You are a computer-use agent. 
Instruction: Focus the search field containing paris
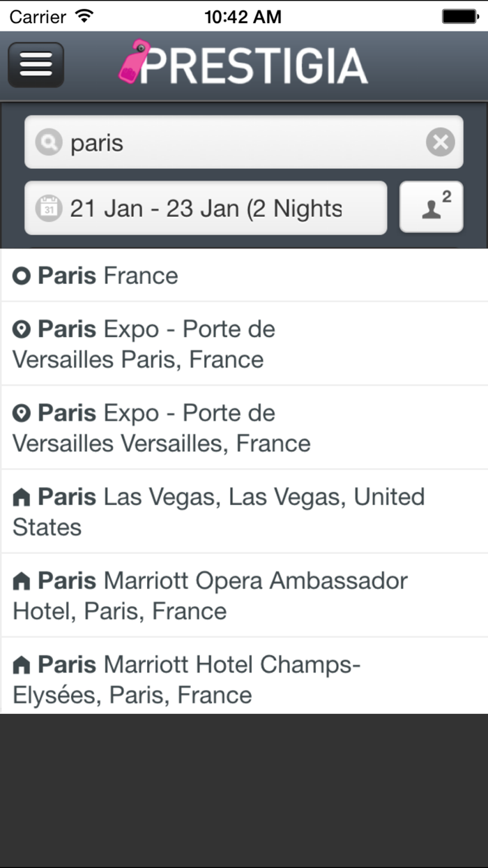point(237,143)
